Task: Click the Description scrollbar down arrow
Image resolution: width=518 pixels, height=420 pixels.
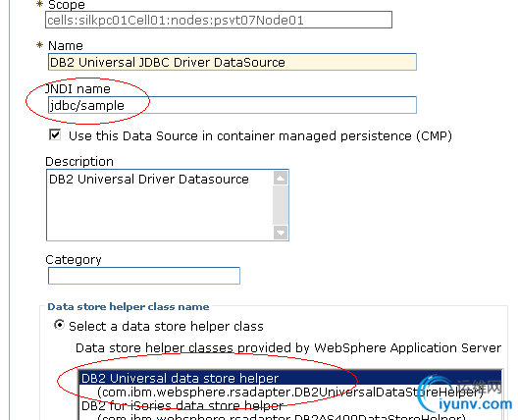Action: (x=281, y=233)
